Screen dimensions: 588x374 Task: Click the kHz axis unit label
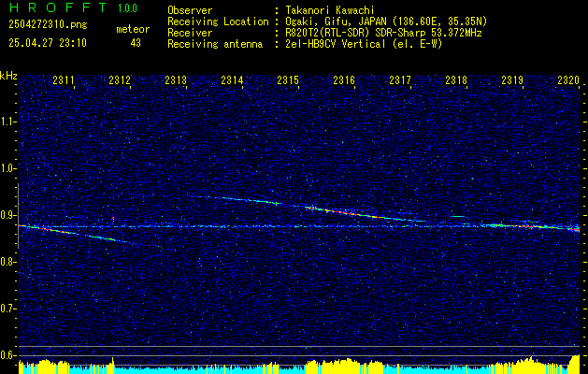point(8,77)
